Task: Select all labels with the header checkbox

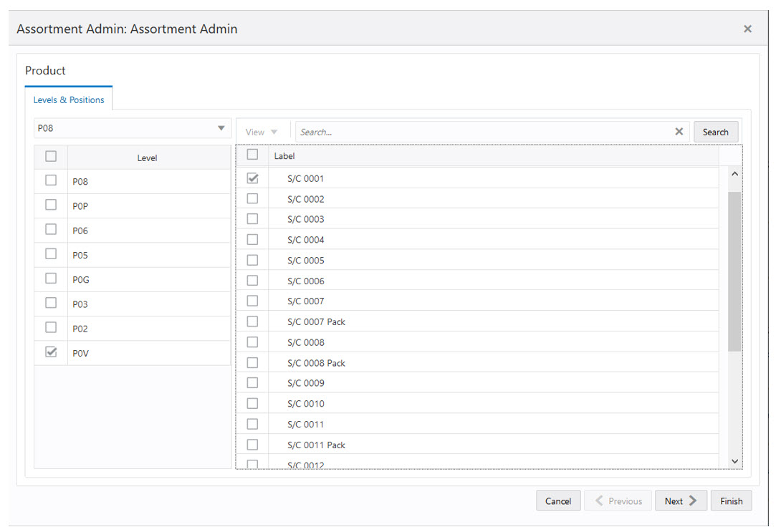Action: pyautogui.click(x=252, y=154)
